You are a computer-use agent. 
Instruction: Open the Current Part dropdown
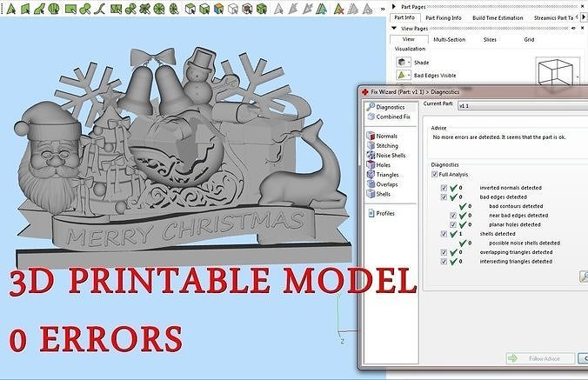[x=523, y=106]
